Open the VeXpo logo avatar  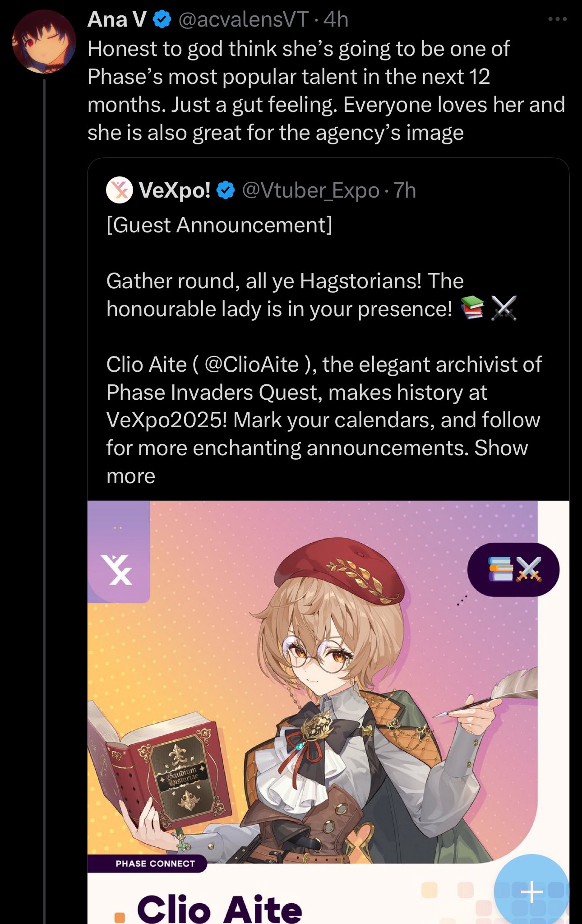(120, 190)
